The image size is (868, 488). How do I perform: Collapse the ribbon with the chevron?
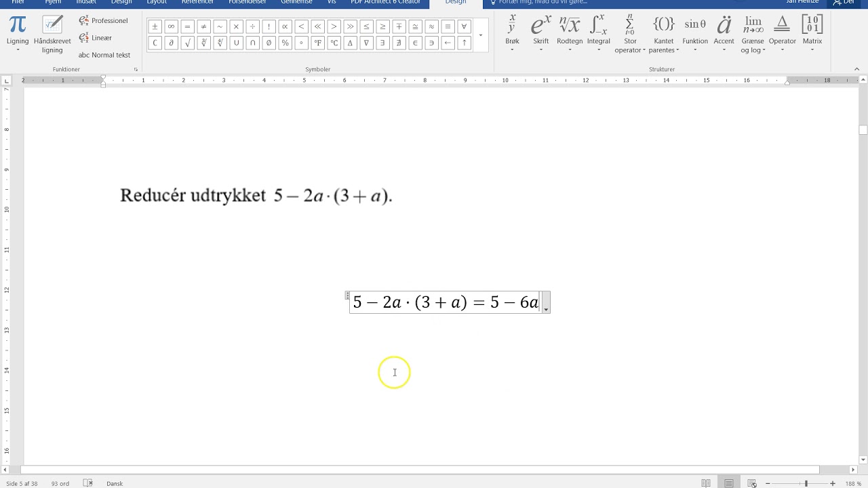click(x=856, y=68)
